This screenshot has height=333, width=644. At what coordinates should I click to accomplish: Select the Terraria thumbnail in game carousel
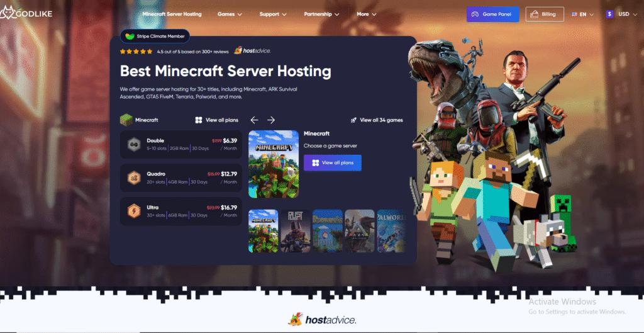[x=327, y=231]
